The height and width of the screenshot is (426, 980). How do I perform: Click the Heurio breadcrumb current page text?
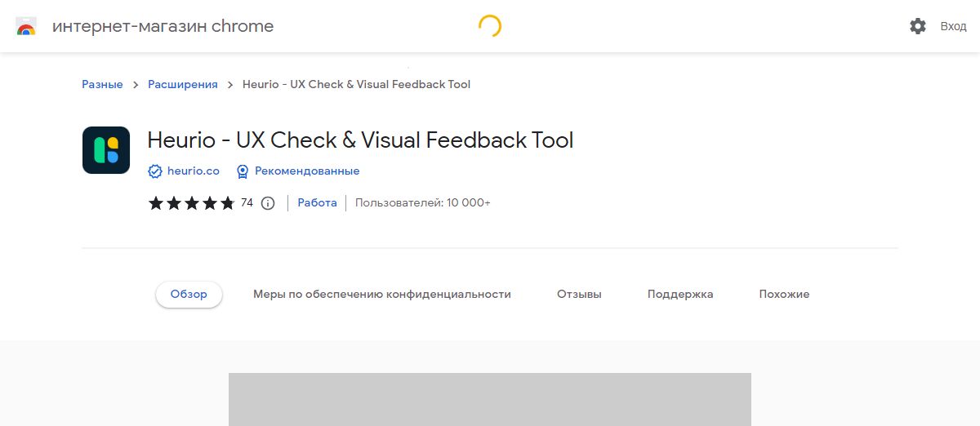(357, 84)
